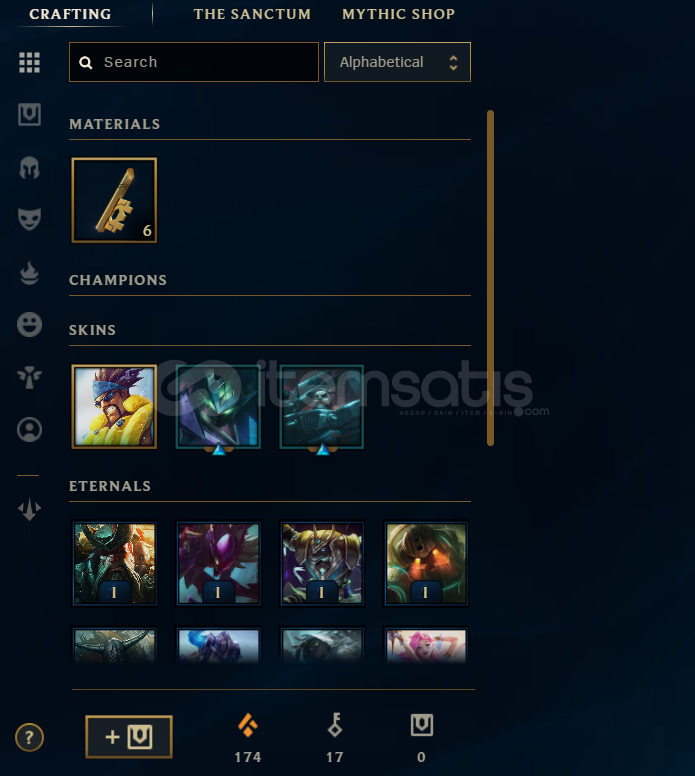Click the loot list vertical scrollbar
The image size is (695, 776).
point(490,278)
